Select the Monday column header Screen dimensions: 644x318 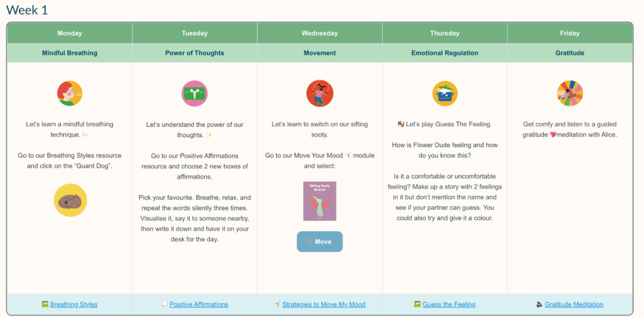point(69,33)
